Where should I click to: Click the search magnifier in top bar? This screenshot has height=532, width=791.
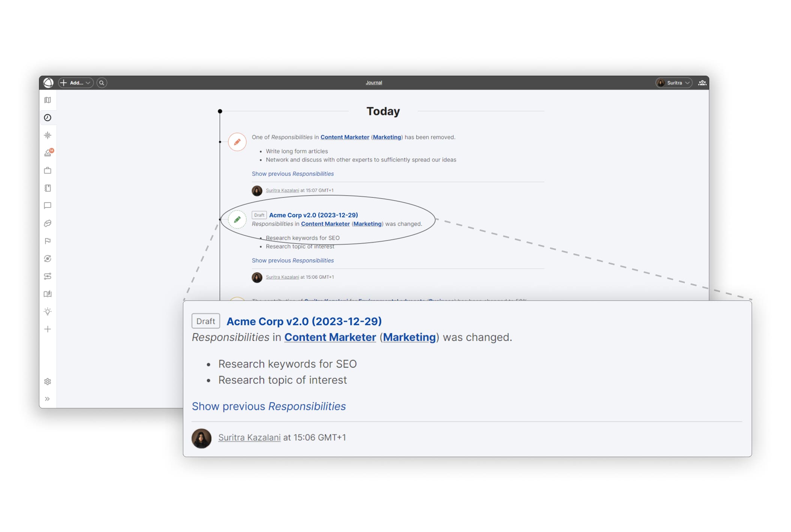(102, 83)
